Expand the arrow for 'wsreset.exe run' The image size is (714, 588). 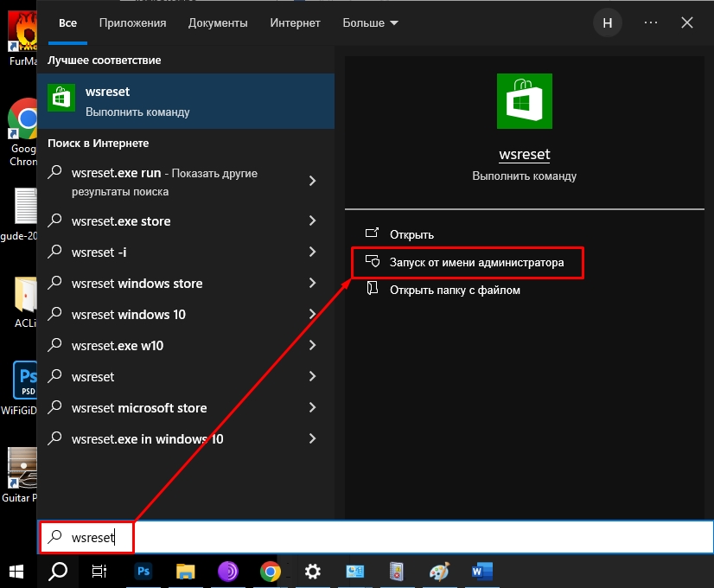coord(312,181)
